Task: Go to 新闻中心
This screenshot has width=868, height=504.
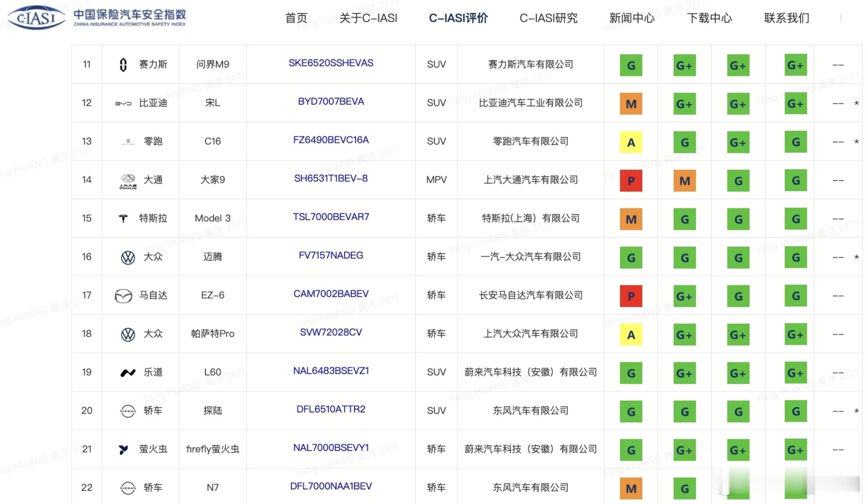Action: coord(632,18)
